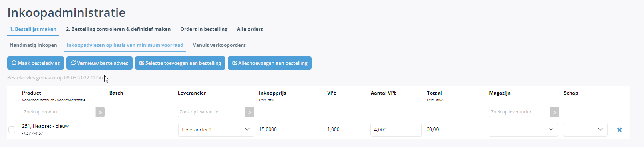Select the Handmatig inkopen sub-tab
644x147 pixels.
(33, 45)
